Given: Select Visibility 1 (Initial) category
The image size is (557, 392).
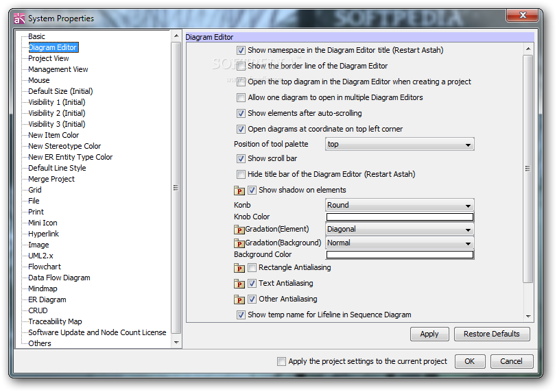Looking at the screenshot, I should [57, 103].
